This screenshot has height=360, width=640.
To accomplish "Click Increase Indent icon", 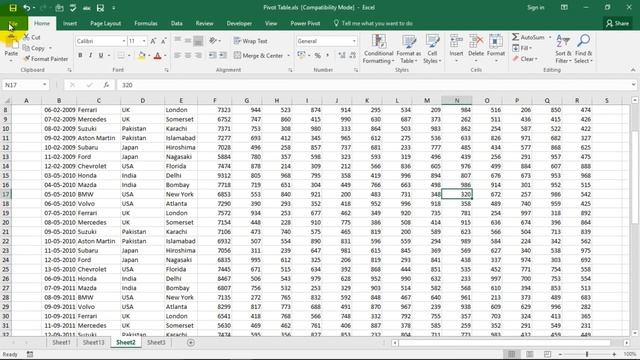I will (x=223, y=55).
